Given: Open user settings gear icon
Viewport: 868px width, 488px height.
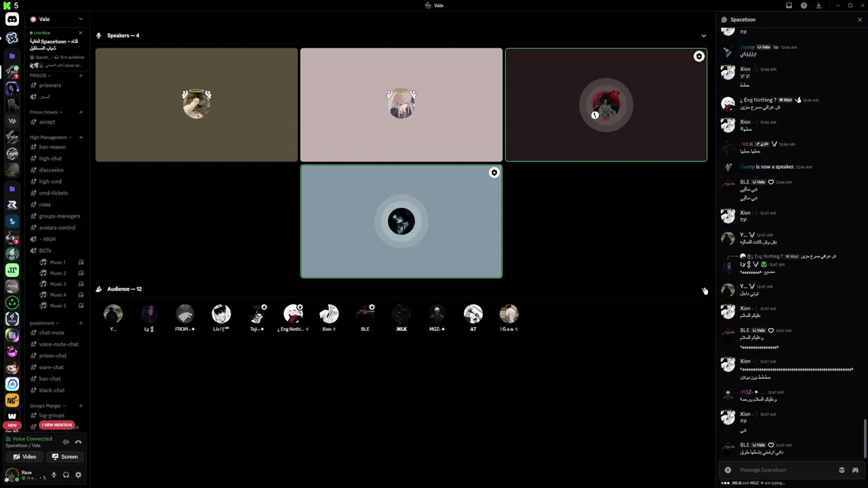Looking at the screenshot, I should click(x=78, y=475).
